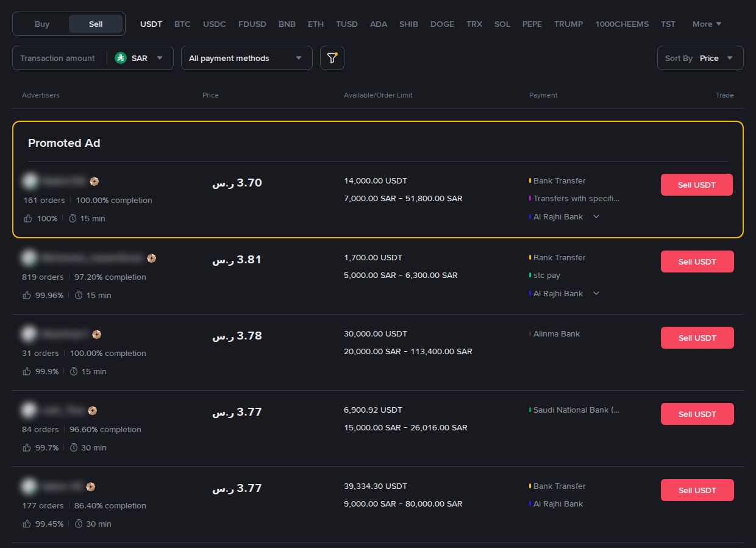Select ETH coin tab
This screenshot has width=756, height=548.
click(316, 24)
